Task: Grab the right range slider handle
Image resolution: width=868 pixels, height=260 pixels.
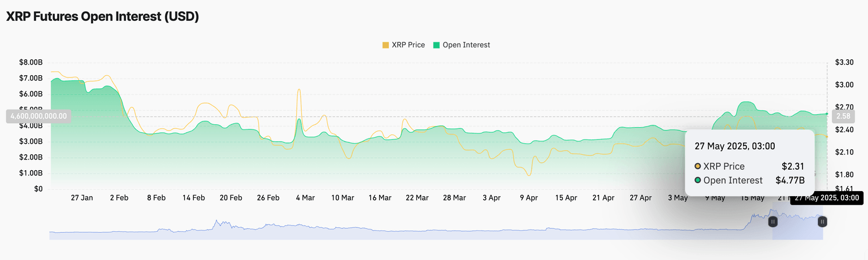Action: pos(823,222)
